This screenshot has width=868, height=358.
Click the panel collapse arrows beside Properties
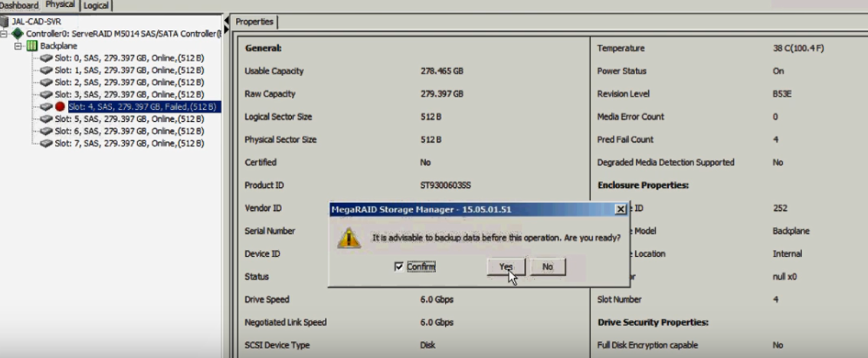227,25
